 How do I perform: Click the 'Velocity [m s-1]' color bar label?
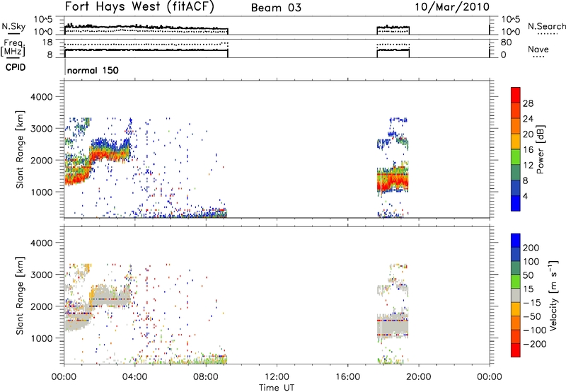(553, 295)
